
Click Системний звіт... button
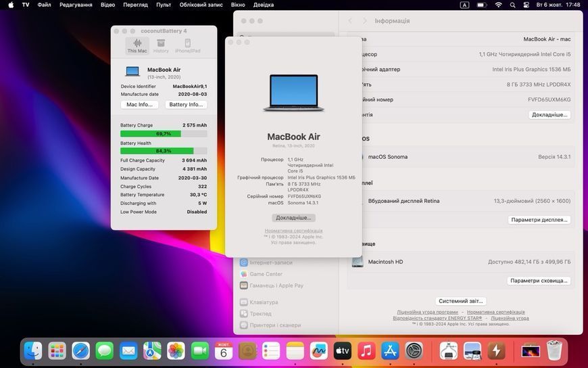pyautogui.click(x=460, y=301)
